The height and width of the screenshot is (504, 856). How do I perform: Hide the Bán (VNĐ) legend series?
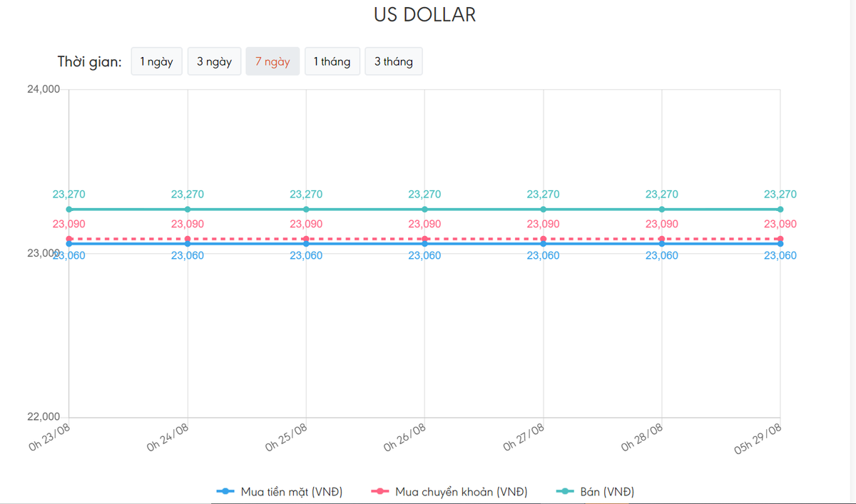pos(607,492)
